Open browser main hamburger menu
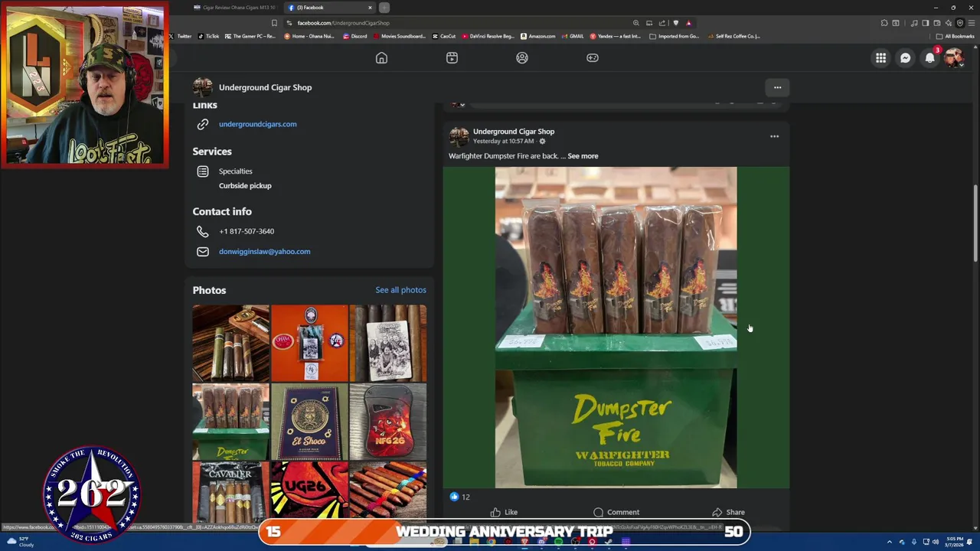This screenshot has height=551, width=980. coord(971,23)
